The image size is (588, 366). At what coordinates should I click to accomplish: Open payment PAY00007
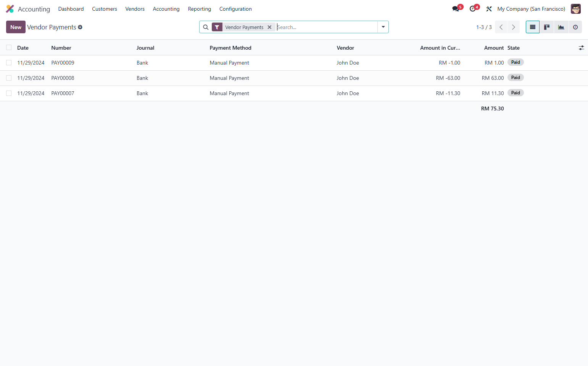pos(63,93)
